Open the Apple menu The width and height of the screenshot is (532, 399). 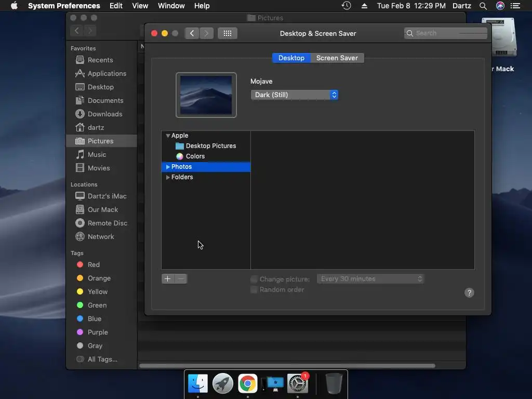[14, 6]
